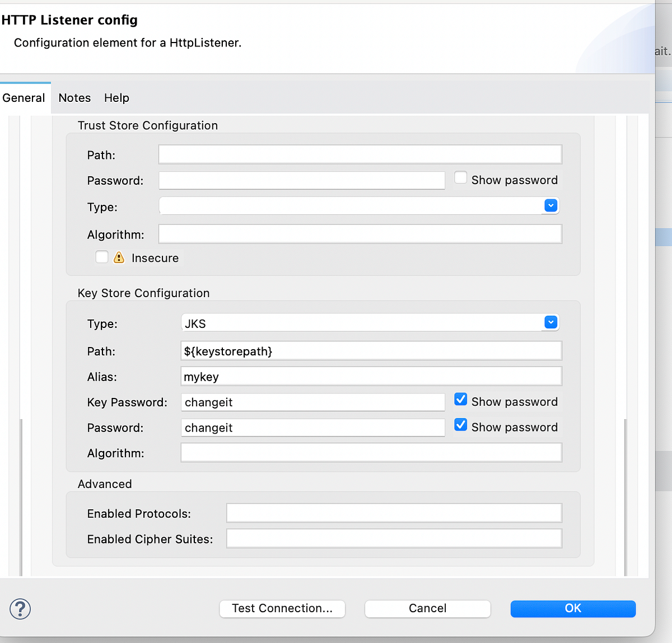Click the keystore Path field with ${keystorepath}
Viewport: 672px width, 643px height.
pyautogui.click(x=371, y=351)
